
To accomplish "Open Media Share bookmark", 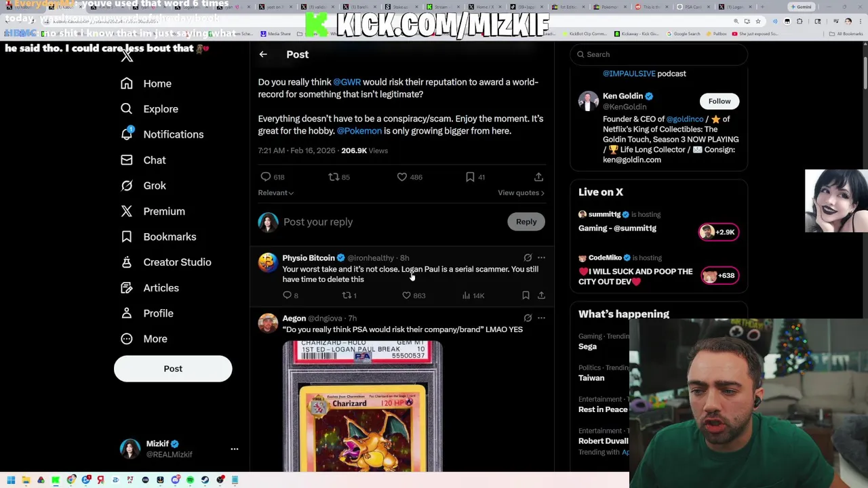I will tap(275, 34).
